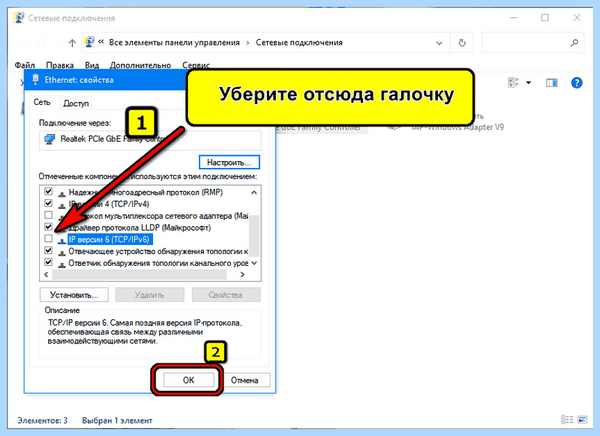Screen dimensions: 600x436
Task: Expand the address bar history dropdown
Action: 439,43
